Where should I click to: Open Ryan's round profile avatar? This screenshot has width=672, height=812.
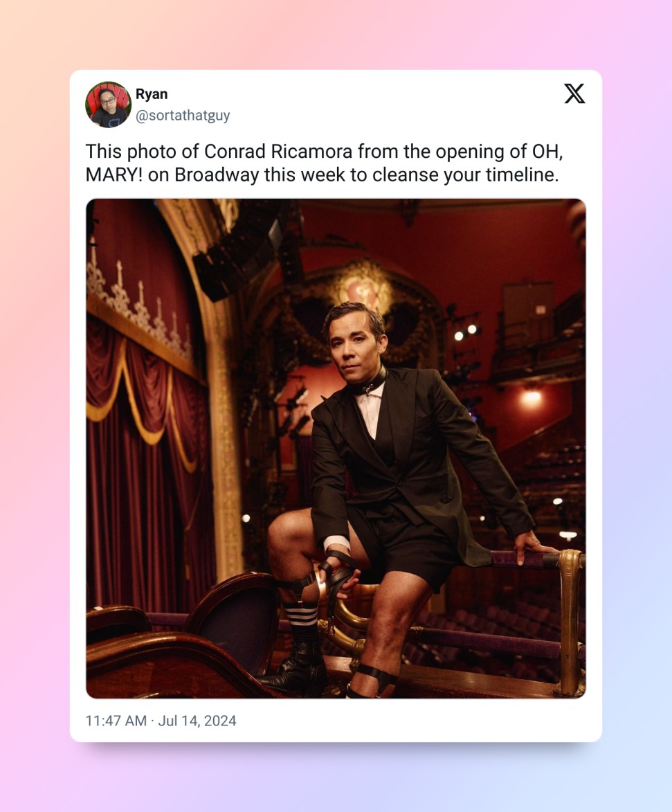108,104
